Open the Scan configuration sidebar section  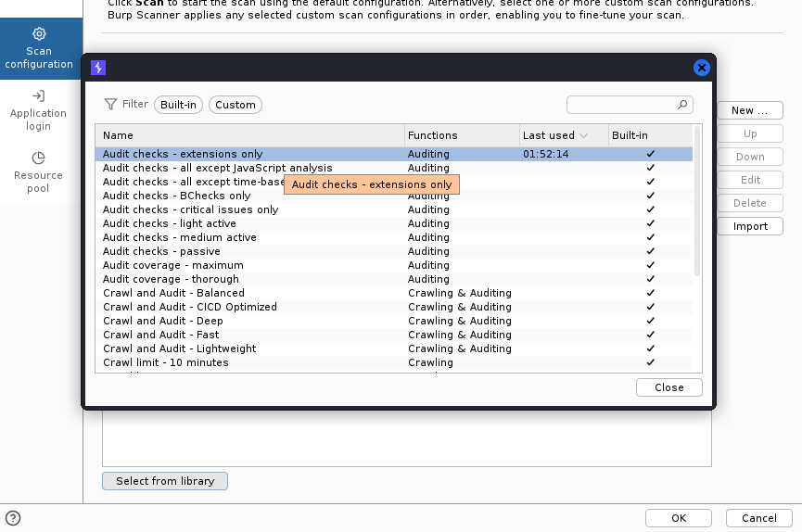click(x=41, y=48)
